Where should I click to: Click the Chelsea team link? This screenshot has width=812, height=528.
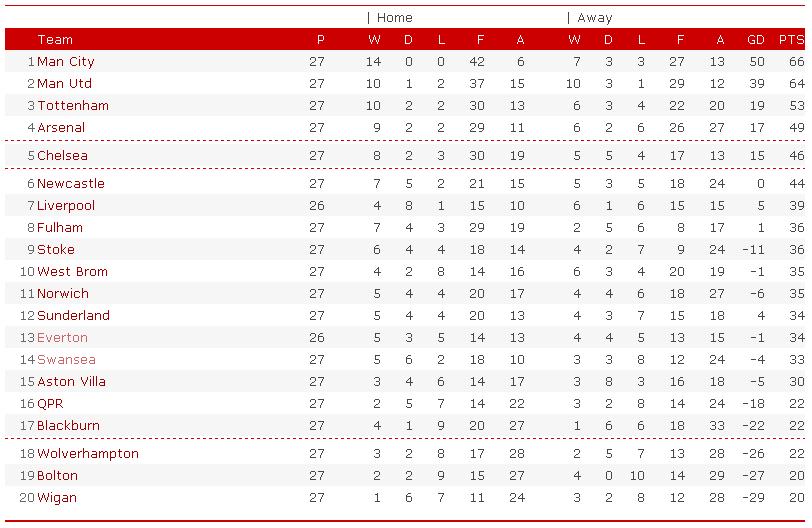point(62,156)
